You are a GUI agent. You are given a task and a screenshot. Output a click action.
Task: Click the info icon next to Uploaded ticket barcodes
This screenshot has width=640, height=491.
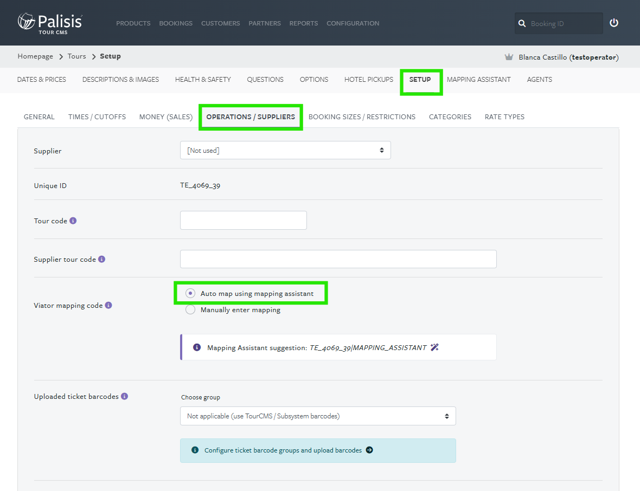tap(124, 396)
